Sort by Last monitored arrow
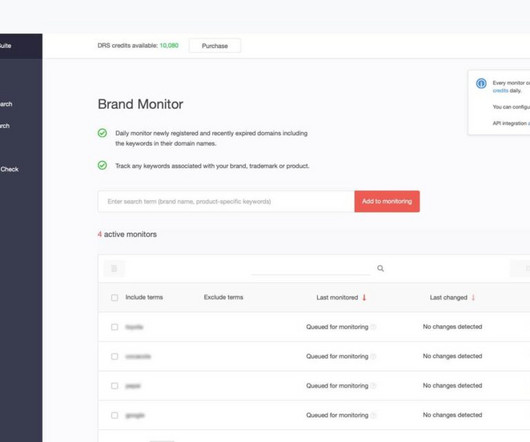The height and width of the screenshot is (442, 530). click(x=364, y=297)
